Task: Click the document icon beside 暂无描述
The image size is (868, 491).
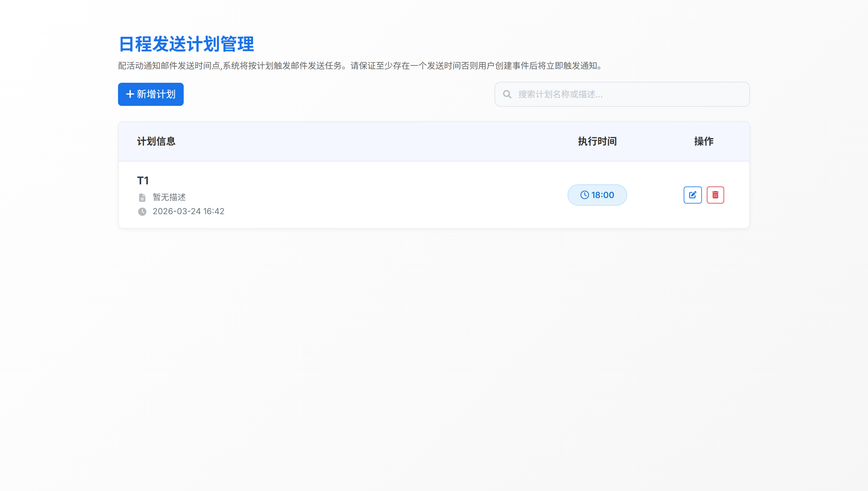Action: (x=142, y=197)
